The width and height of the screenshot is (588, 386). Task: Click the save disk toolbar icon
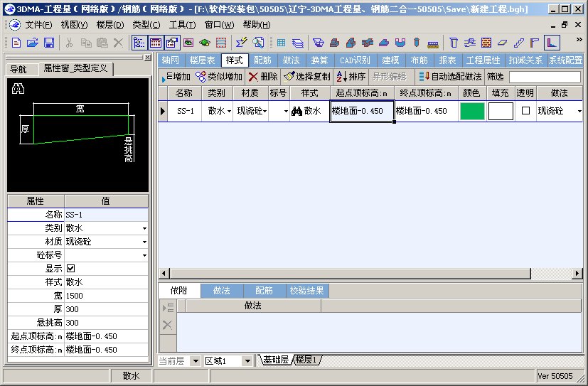pyautogui.click(x=49, y=43)
